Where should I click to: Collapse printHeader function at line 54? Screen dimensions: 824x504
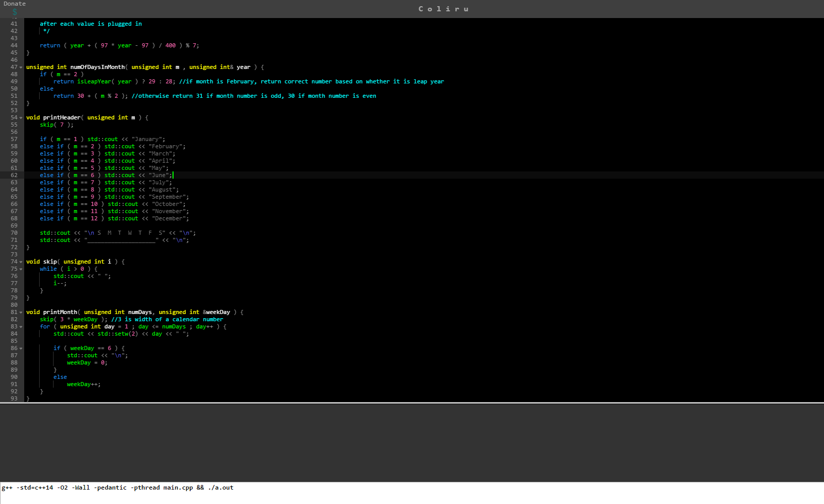point(21,118)
